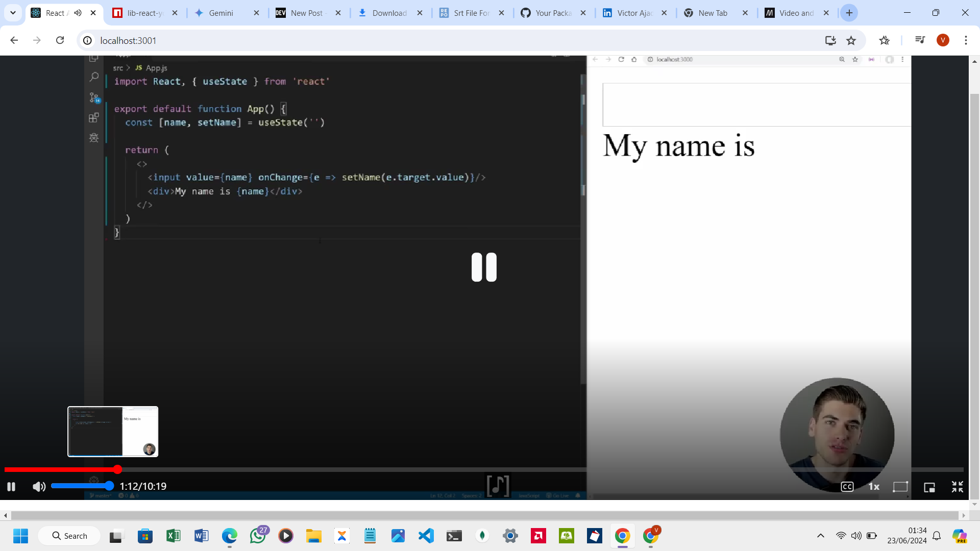
Task: Bookmark this page with star icon
Action: pyautogui.click(x=851, y=40)
